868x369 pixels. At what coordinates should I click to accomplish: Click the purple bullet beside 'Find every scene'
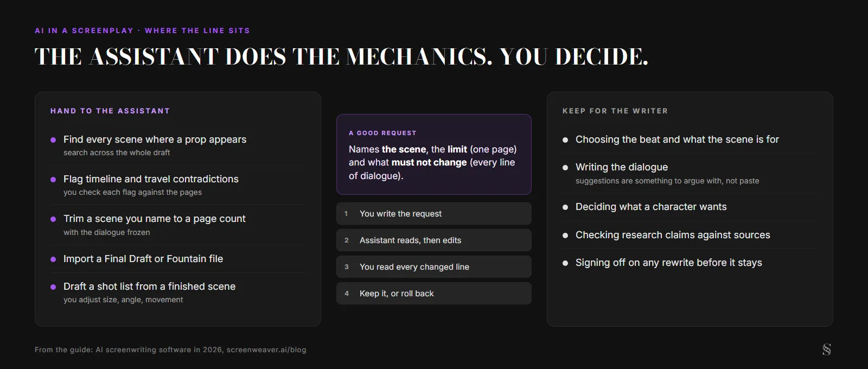tap(53, 140)
